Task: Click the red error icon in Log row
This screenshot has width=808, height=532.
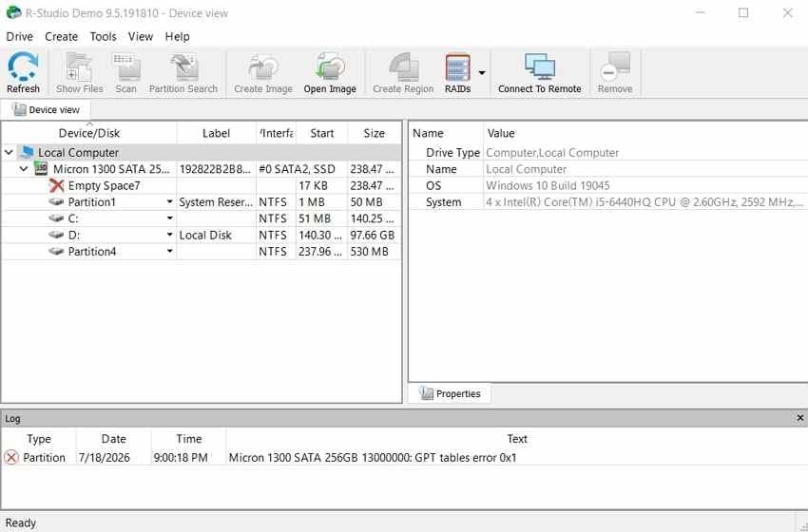Action: tap(11, 457)
